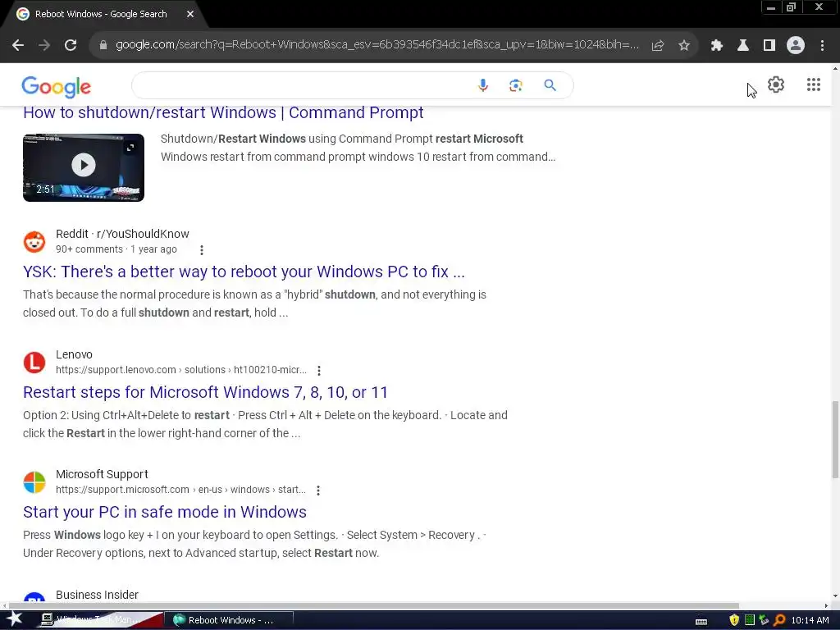840x630 pixels.
Task: Click the support.microsoft.com URL breadcrumb
Action: tap(180, 490)
